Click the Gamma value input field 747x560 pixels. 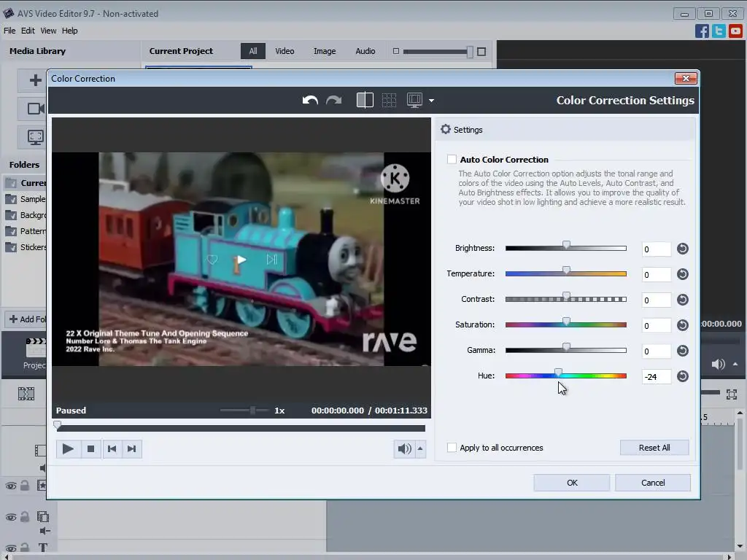click(x=657, y=351)
